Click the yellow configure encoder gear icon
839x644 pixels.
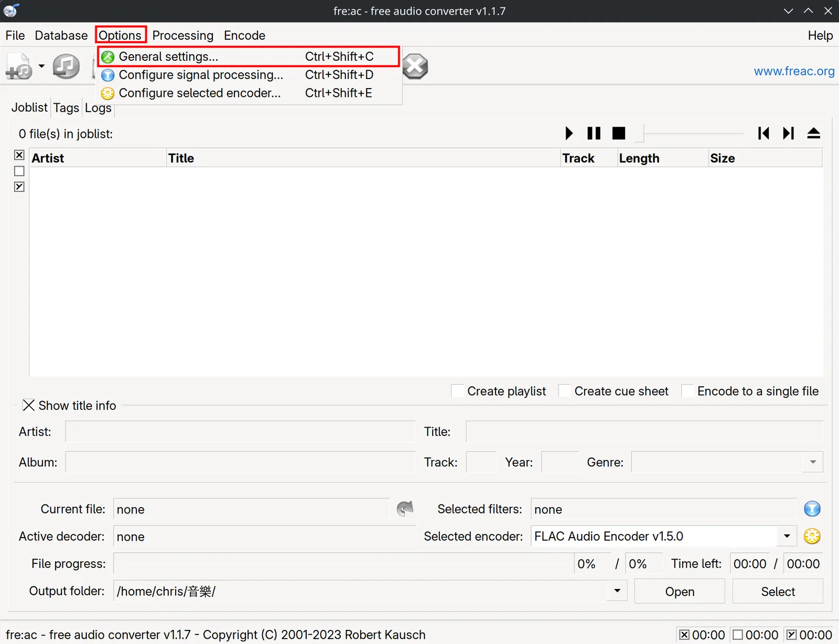pyautogui.click(x=812, y=536)
